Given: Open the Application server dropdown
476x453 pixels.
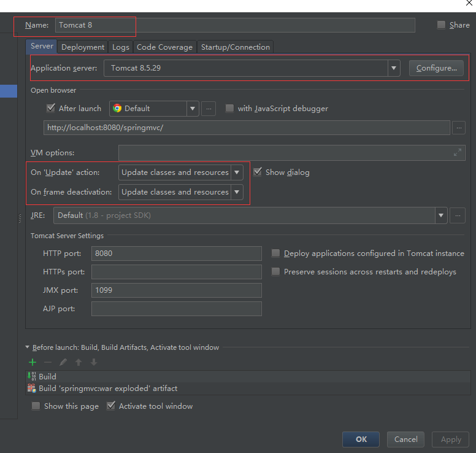Looking at the screenshot, I should (394, 68).
